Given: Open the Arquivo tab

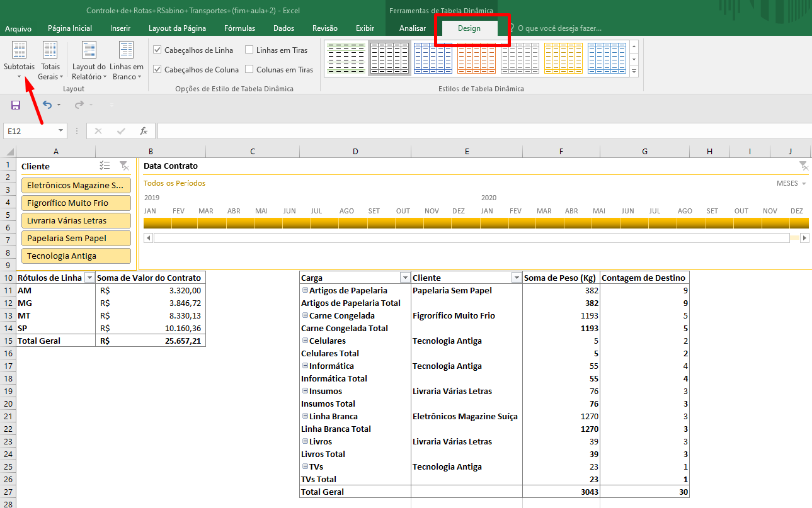Looking at the screenshot, I should 18,28.
